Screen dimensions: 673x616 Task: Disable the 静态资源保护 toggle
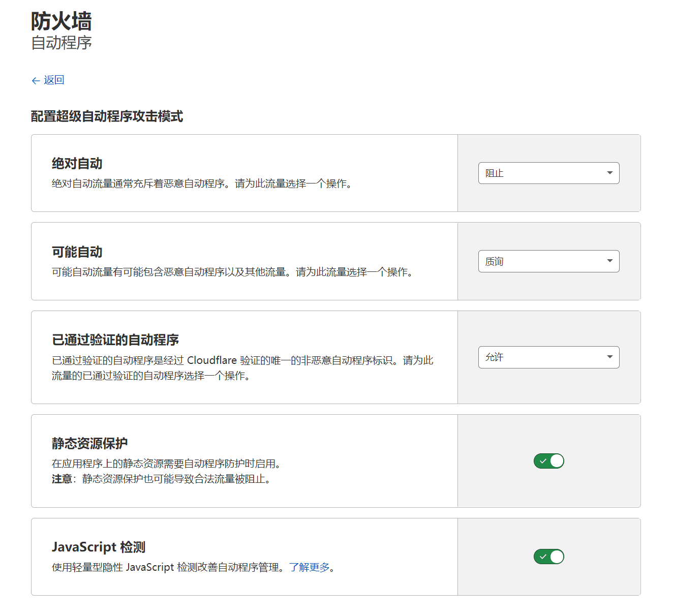tap(549, 461)
